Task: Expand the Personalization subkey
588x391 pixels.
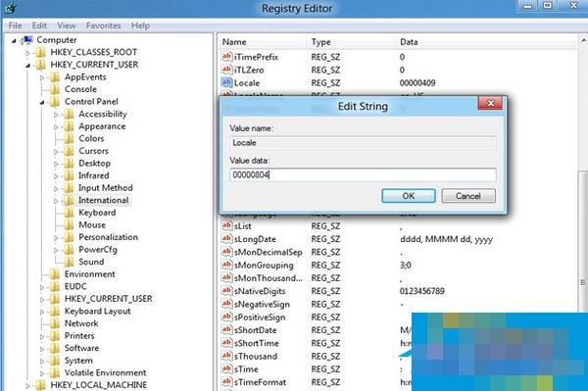Action: tap(56, 238)
